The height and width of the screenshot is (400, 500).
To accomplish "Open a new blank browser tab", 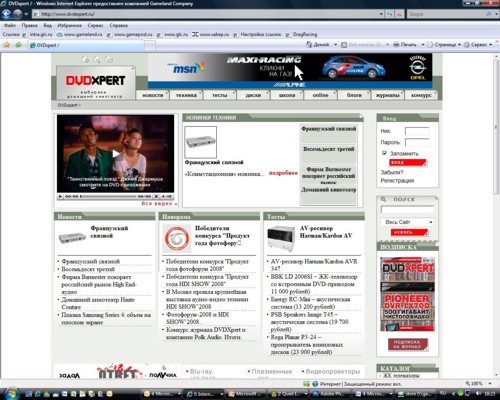I will pos(150,46).
